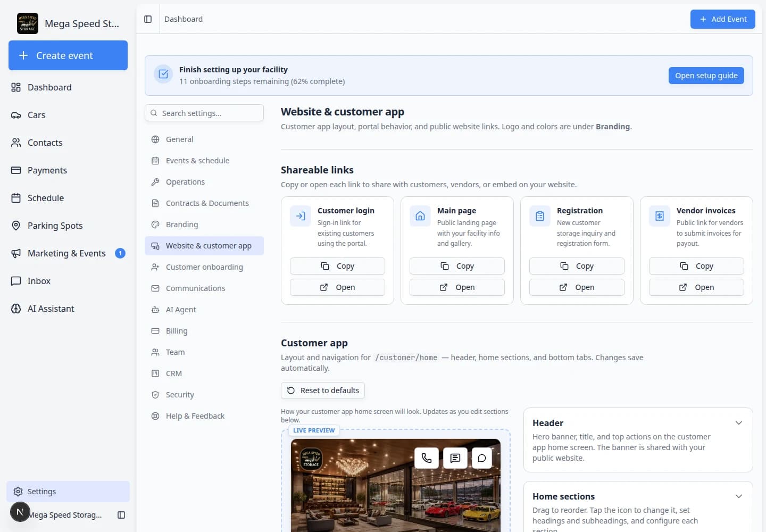
Task: Select Website & customer app settings
Action: click(204, 246)
